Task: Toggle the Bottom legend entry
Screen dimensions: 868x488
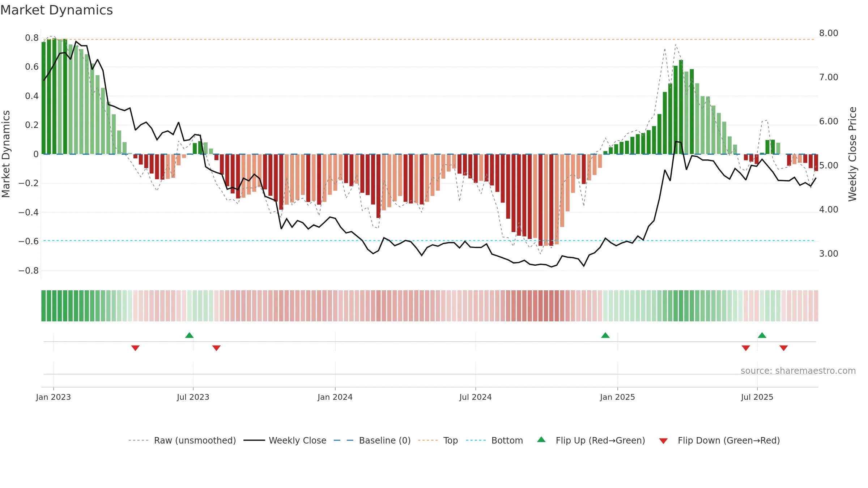Action: tap(494, 440)
